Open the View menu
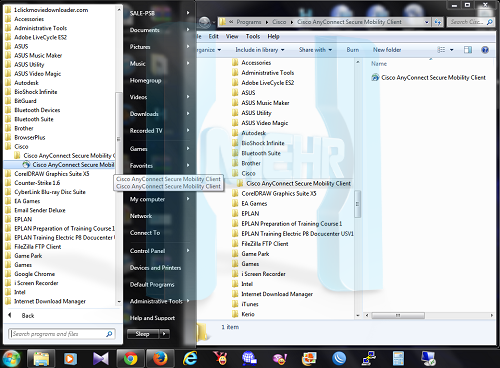Image resolution: width=500 pixels, height=368 pixels. coord(232,36)
